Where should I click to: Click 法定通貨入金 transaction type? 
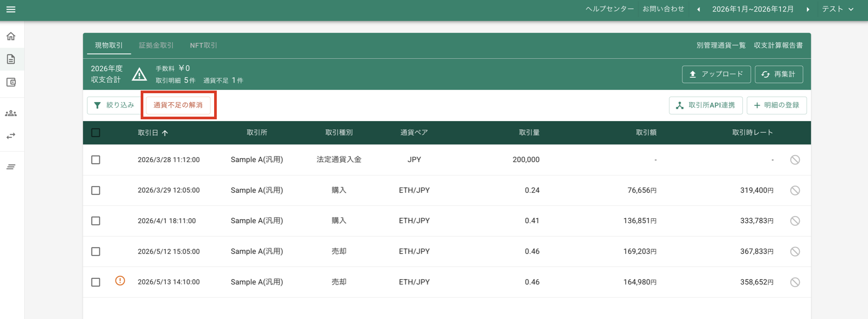tap(339, 160)
